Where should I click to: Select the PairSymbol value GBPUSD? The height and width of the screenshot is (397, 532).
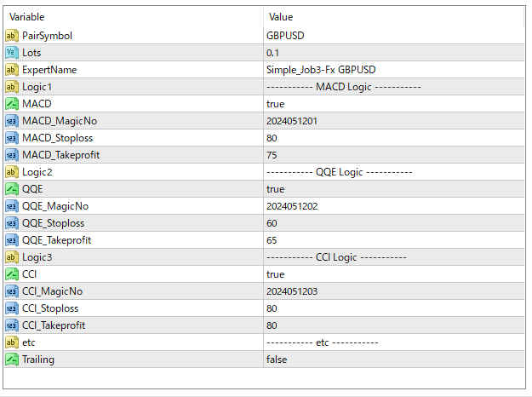pyautogui.click(x=285, y=36)
